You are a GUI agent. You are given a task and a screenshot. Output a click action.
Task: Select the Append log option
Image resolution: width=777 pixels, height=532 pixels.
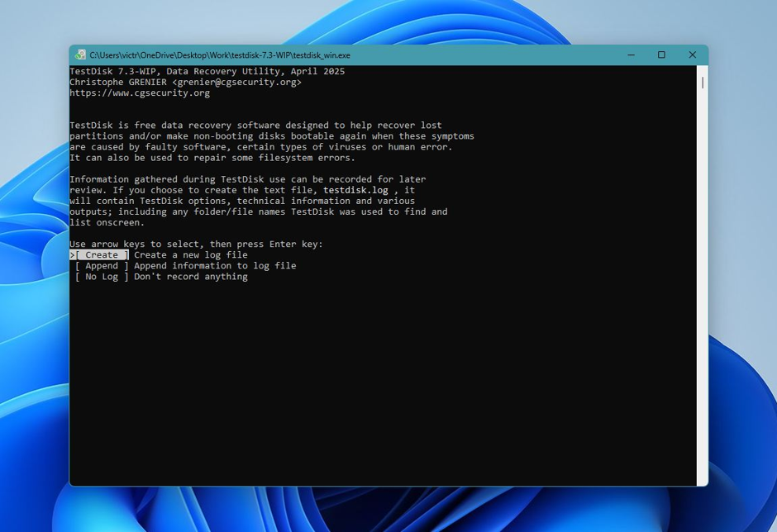click(x=102, y=266)
